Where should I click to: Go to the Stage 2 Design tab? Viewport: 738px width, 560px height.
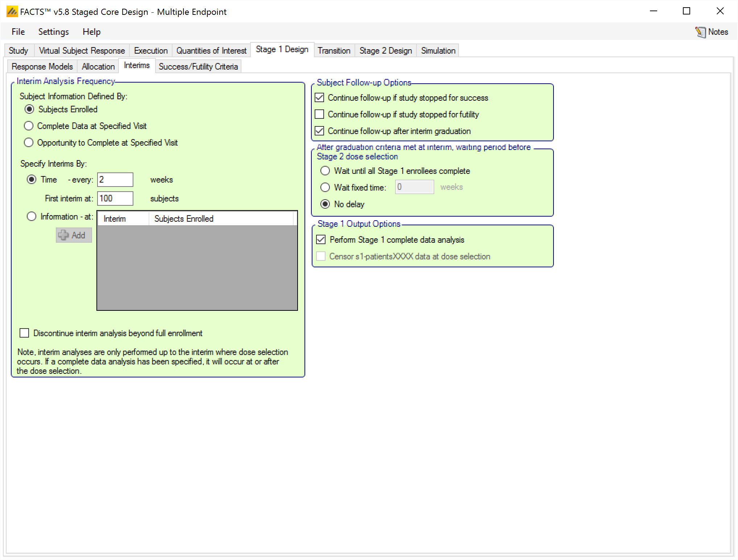385,51
